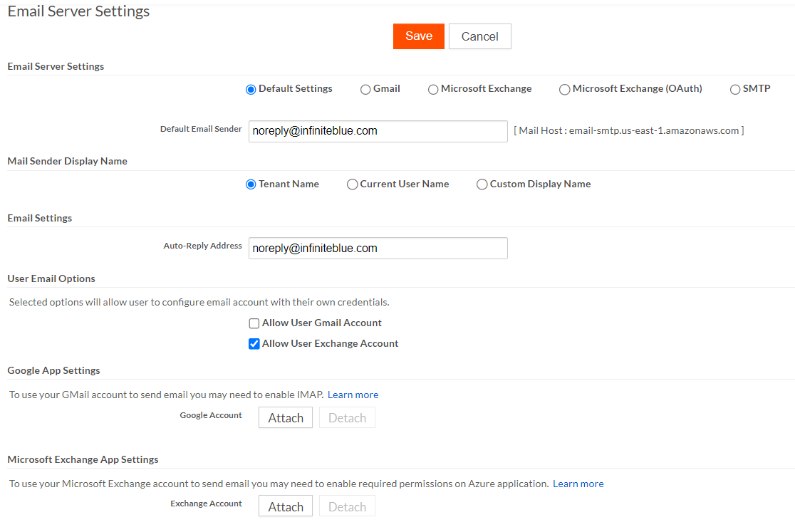Select the Gmail server radio option
The image size is (795, 532).
coord(365,90)
